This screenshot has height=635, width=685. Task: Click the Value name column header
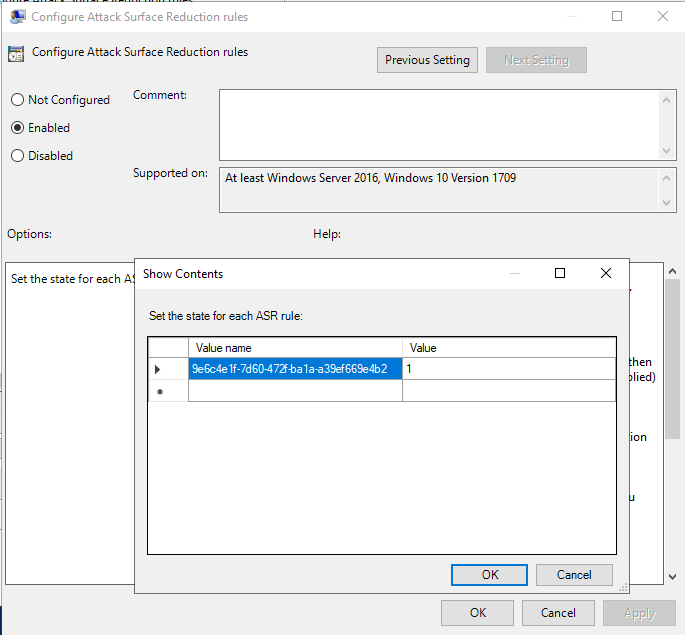coord(295,348)
